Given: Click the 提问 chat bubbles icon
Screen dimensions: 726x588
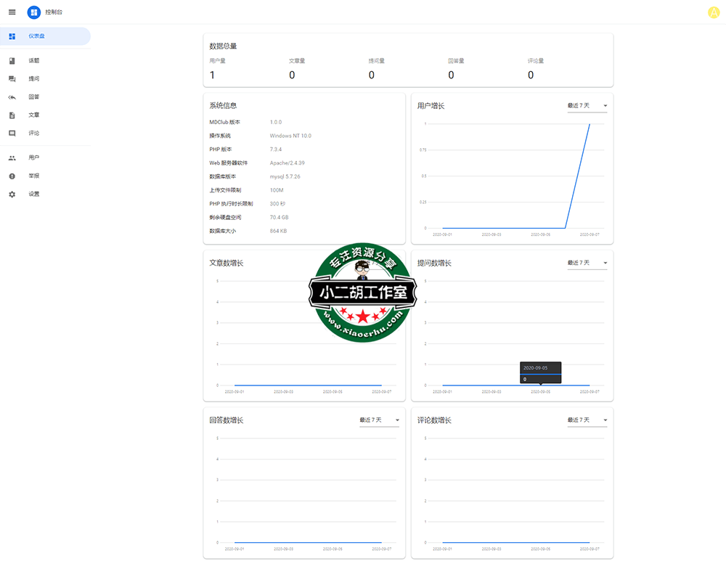Looking at the screenshot, I should click(12, 79).
